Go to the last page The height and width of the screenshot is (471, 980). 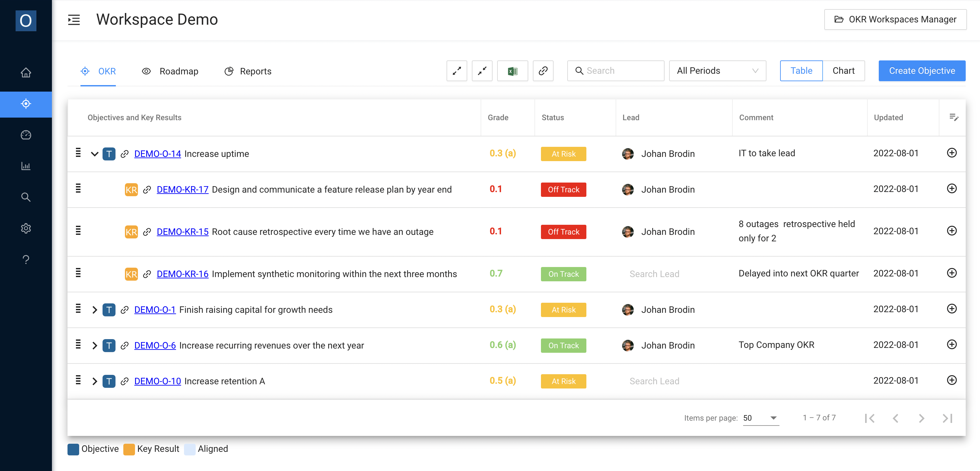[947, 418]
